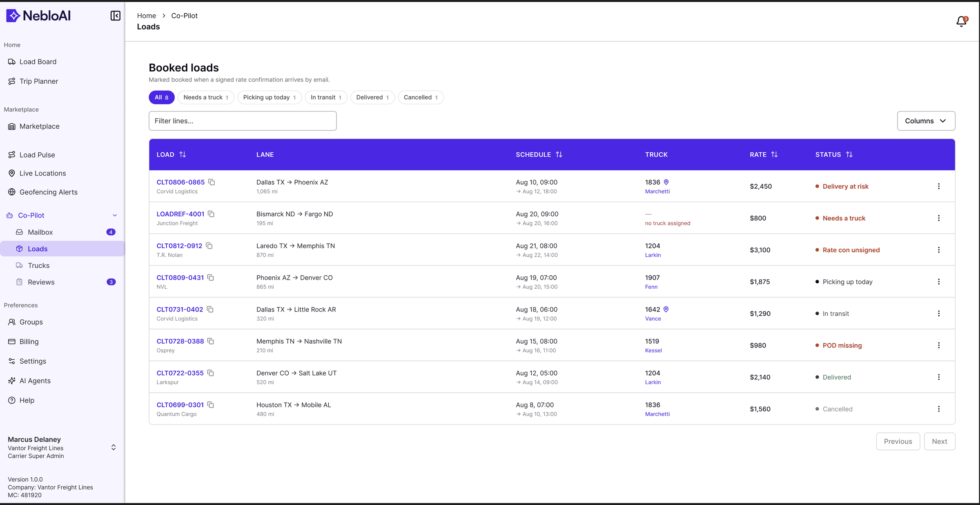Copy load ID CLT0812-0912
Image resolution: width=980 pixels, height=505 pixels.
point(209,246)
